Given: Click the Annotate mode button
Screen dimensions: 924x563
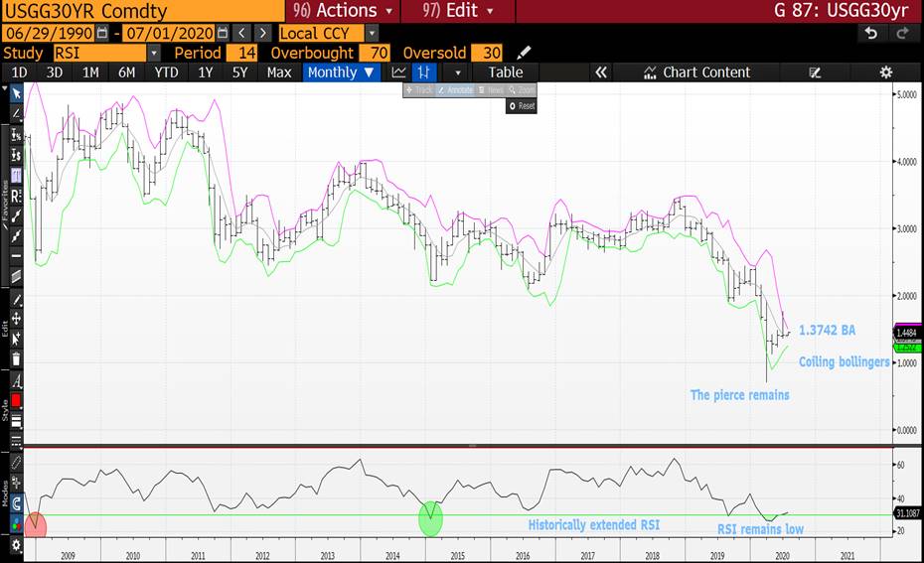Looking at the screenshot, I should click(455, 90).
